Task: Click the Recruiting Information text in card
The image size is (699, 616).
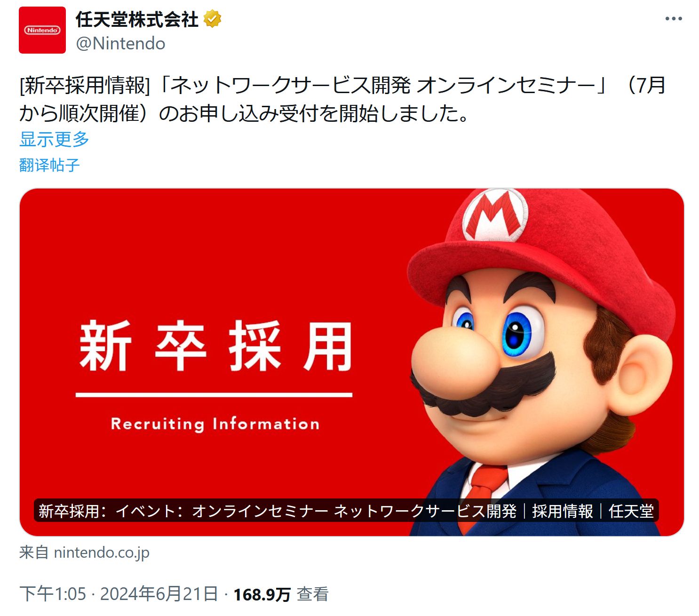Action: 215,424
